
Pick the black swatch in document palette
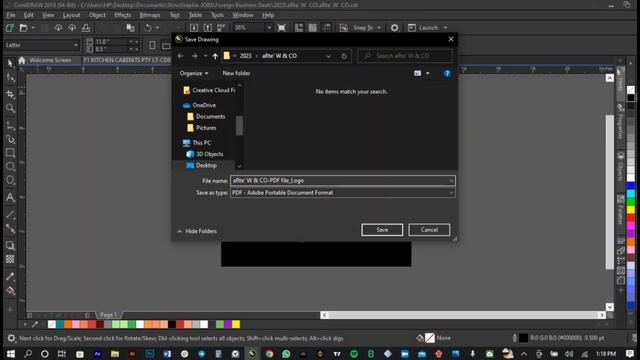tap(172, 324)
